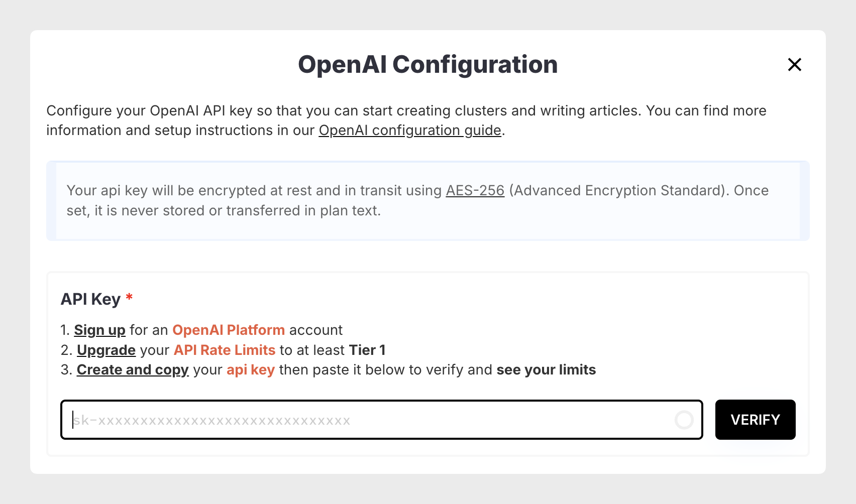Viewport: 856px width, 504px height.
Task: Click the red required asterisk
Action: tap(129, 297)
